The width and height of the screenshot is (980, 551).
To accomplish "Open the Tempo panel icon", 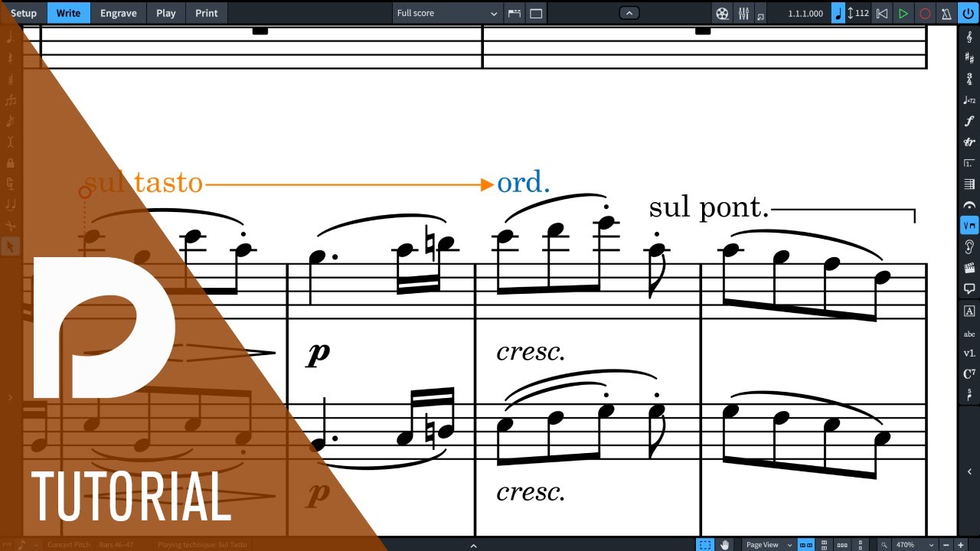I will click(x=969, y=100).
